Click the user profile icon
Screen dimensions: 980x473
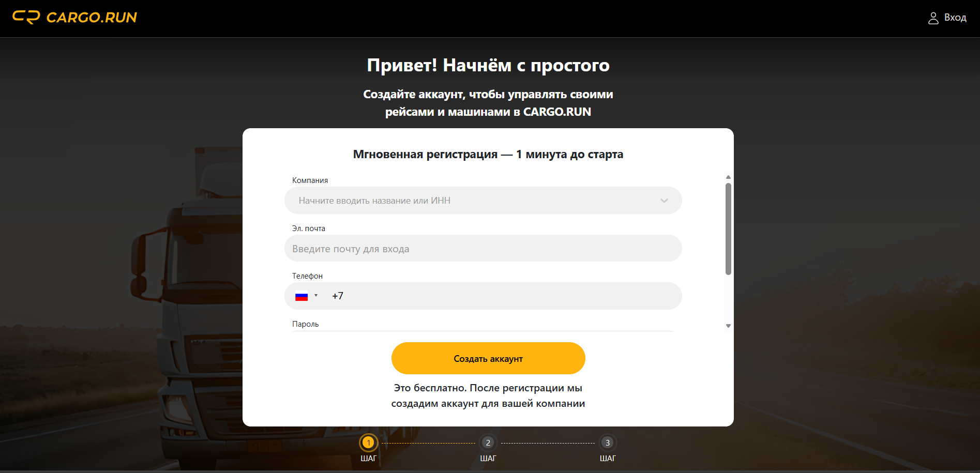tap(933, 18)
